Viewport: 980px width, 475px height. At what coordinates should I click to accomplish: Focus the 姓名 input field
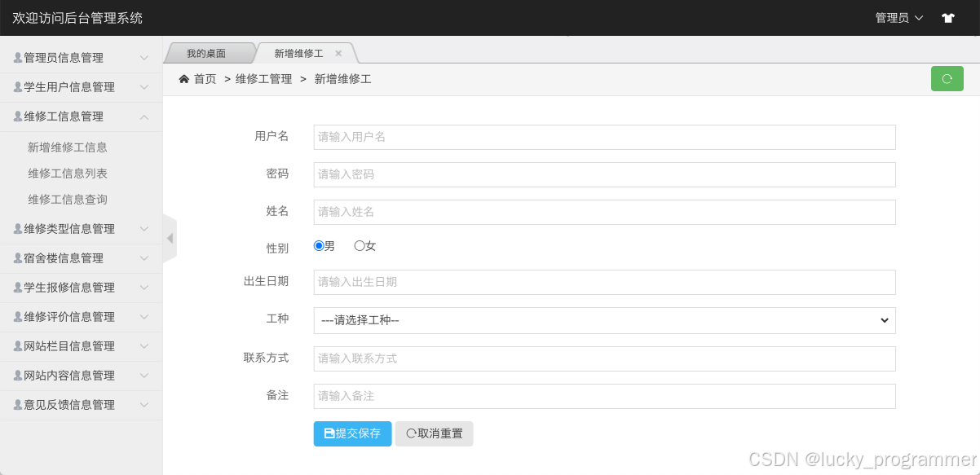coord(604,212)
